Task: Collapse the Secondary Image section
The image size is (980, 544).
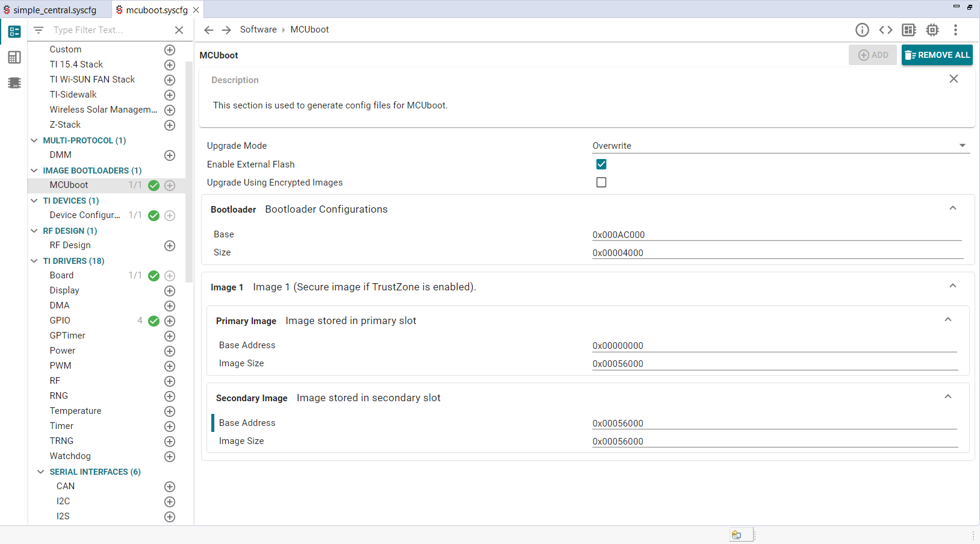Action: (947, 397)
